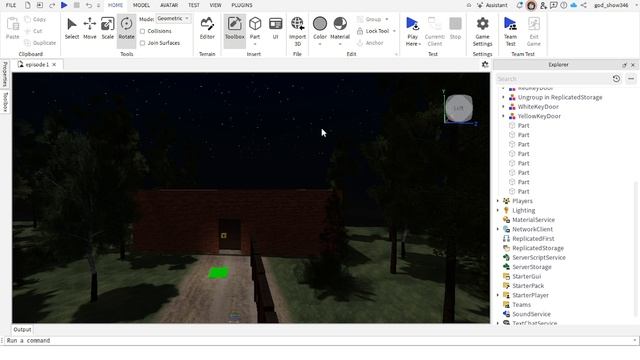
Task: Click the Explorer collapse minus button
Action: click(631, 78)
